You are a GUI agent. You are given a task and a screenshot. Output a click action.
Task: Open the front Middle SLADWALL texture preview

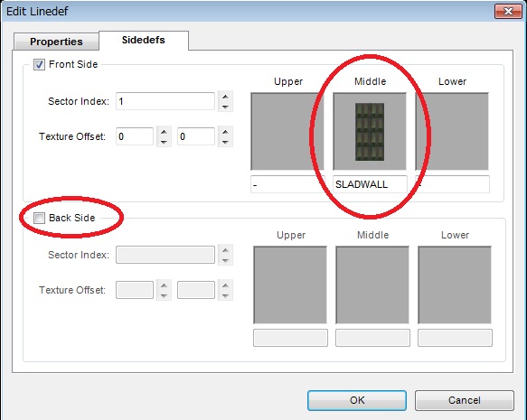[x=370, y=132]
